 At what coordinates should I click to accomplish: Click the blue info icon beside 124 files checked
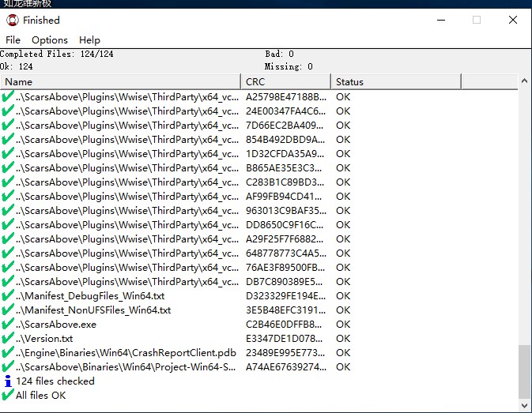[x=8, y=381]
